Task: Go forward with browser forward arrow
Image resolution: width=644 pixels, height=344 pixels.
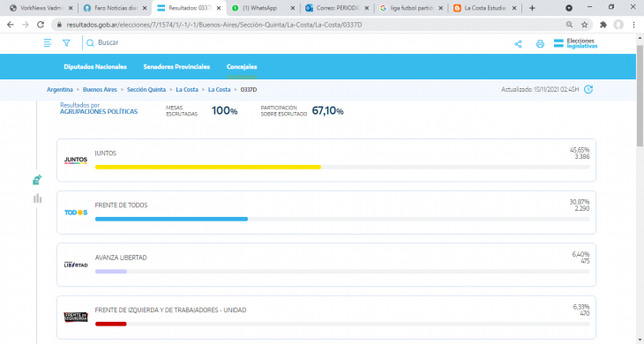Action: coord(26,25)
